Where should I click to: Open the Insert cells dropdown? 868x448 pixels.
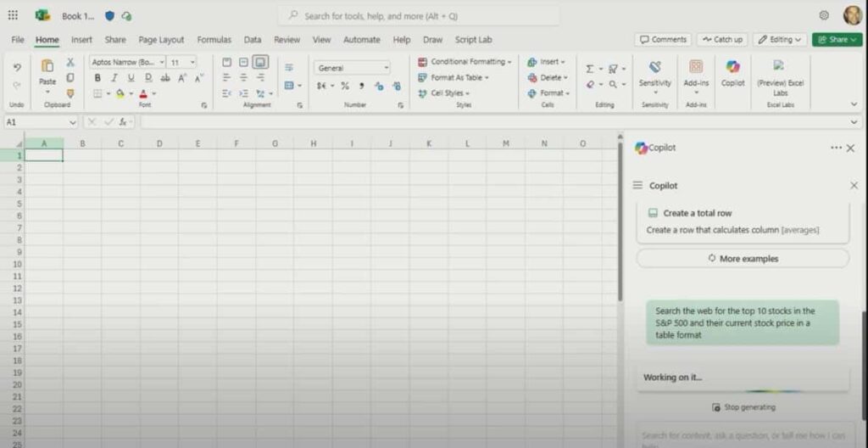(547, 62)
